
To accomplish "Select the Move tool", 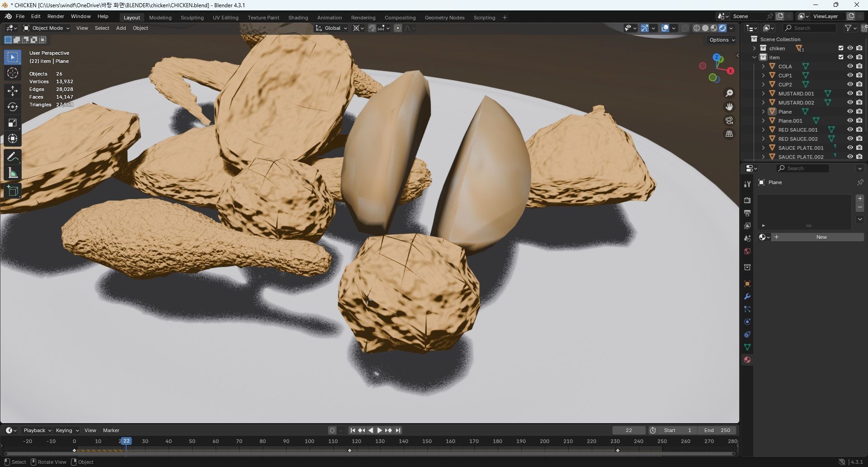I will 13,91.
